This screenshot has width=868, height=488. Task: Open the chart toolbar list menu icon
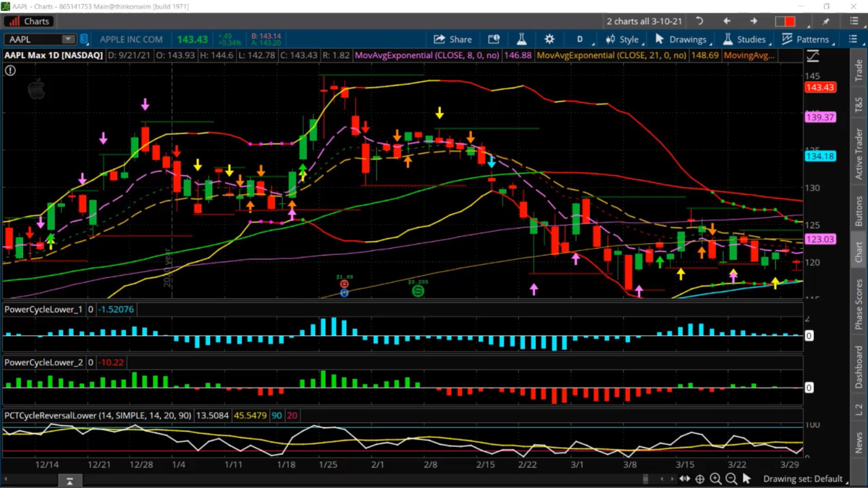853,39
